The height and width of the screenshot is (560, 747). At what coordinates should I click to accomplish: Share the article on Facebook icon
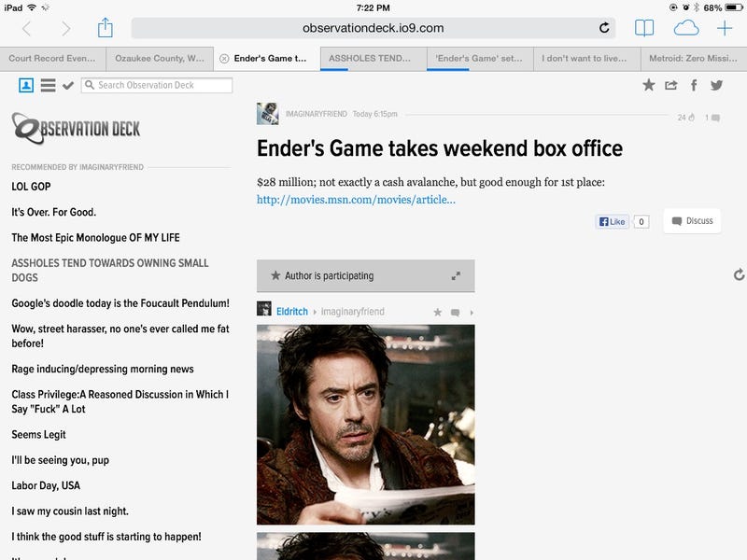(x=694, y=85)
